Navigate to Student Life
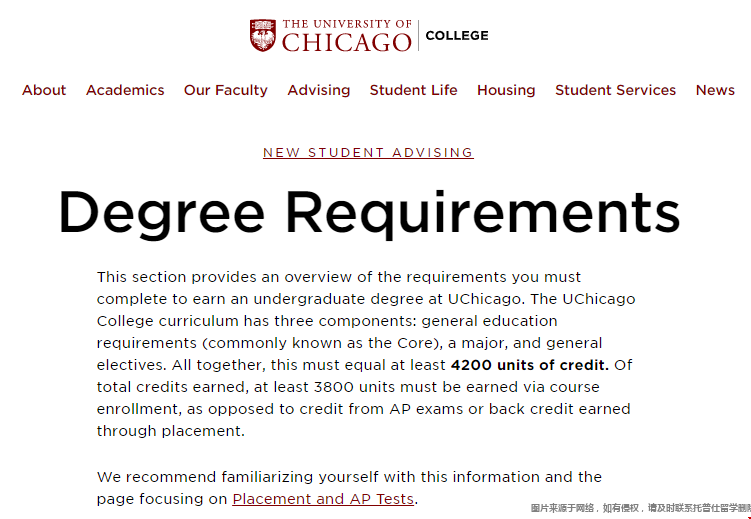The width and height of the screenshot is (751, 519). click(413, 90)
